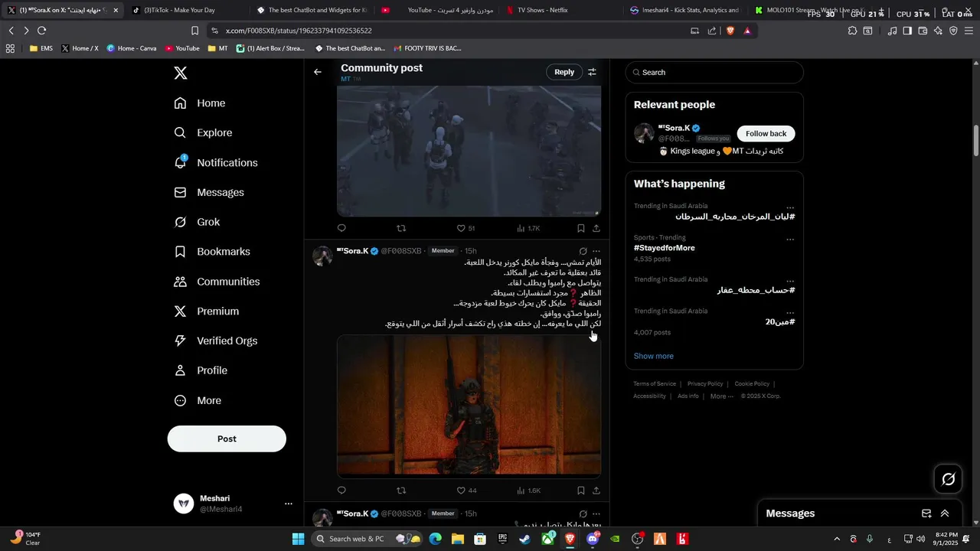Go to Home in the sidebar
The width and height of the screenshot is (980, 551).
200,103
